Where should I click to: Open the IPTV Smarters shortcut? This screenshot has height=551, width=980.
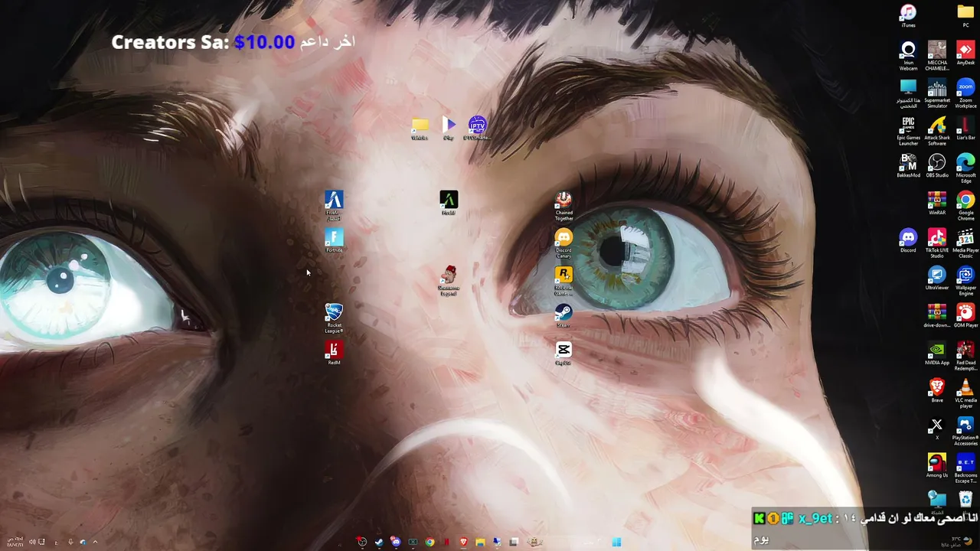tap(477, 129)
